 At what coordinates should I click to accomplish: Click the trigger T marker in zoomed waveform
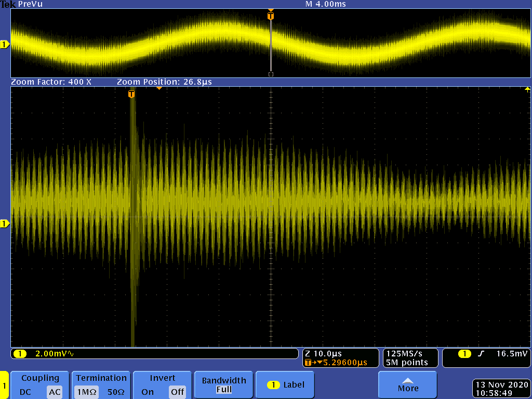pyautogui.click(x=131, y=94)
